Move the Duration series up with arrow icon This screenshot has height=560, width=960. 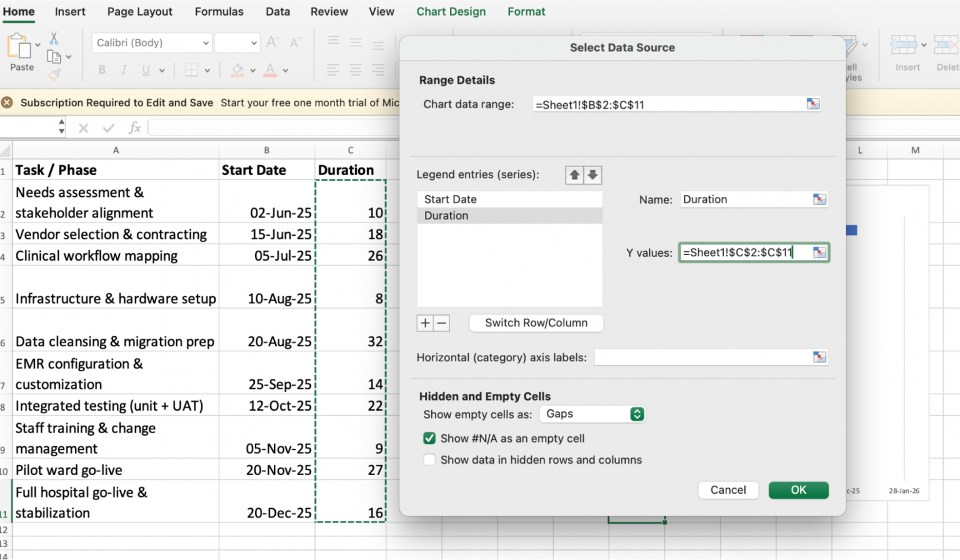(x=574, y=175)
